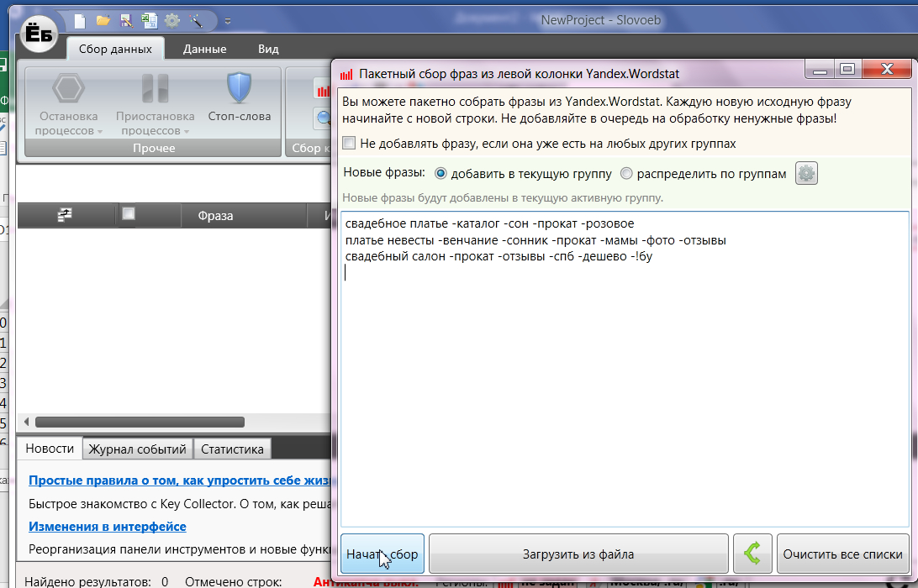Create a new project via blank page icon
918x588 pixels.
point(80,22)
